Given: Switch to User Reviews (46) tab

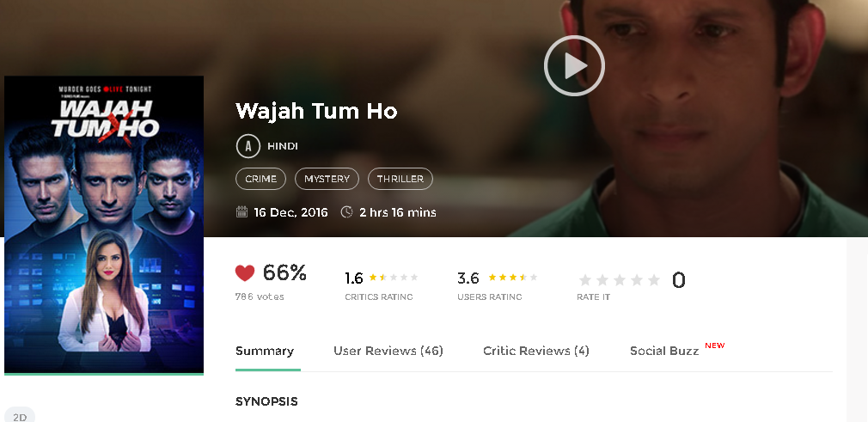Looking at the screenshot, I should [x=388, y=352].
